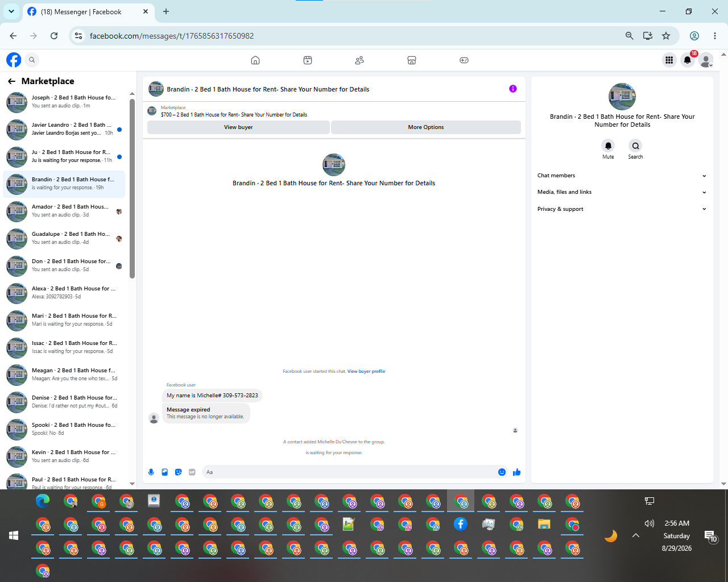
Task: Open Guadalupe's conversation
Action: 64,239
